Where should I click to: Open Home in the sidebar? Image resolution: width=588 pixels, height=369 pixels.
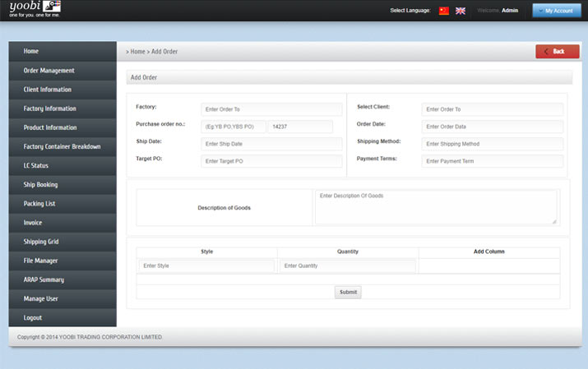pyautogui.click(x=63, y=51)
